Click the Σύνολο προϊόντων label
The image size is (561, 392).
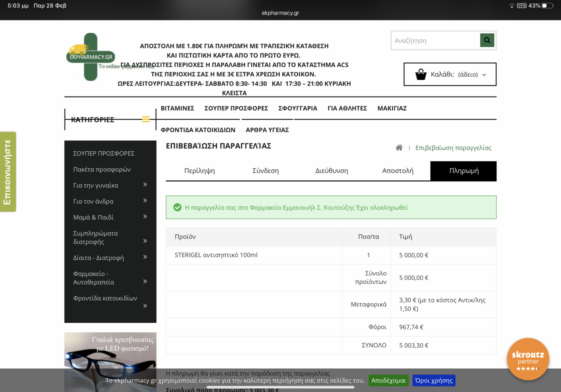(371, 278)
